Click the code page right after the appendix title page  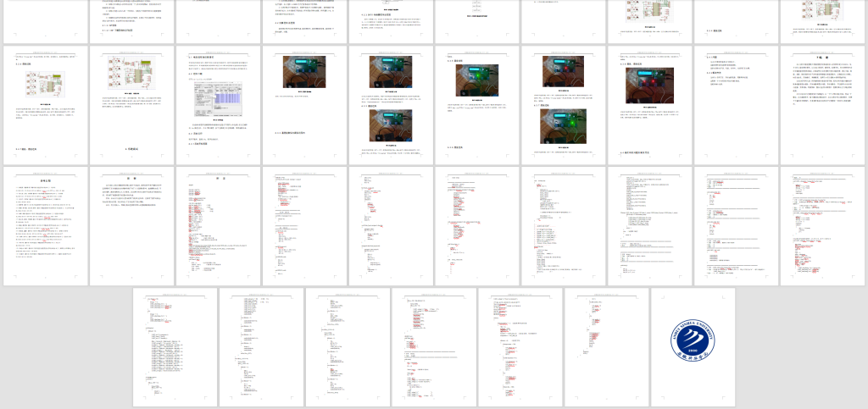[x=303, y=225]
